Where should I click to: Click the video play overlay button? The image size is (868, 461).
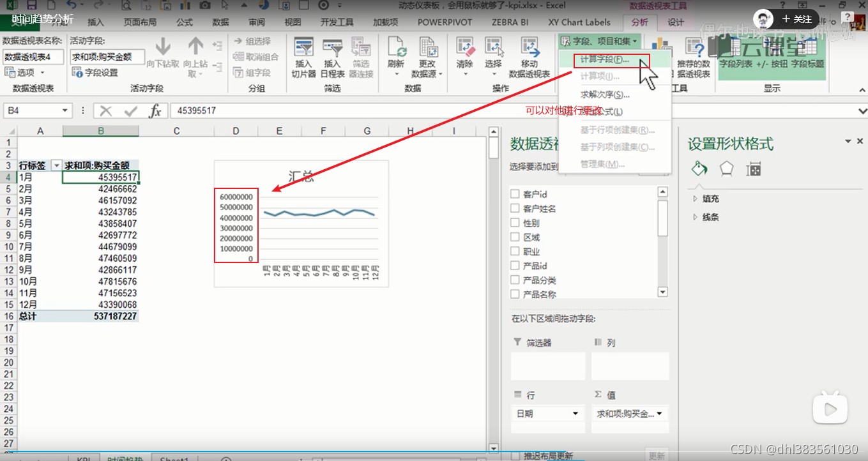coord(830,408)
